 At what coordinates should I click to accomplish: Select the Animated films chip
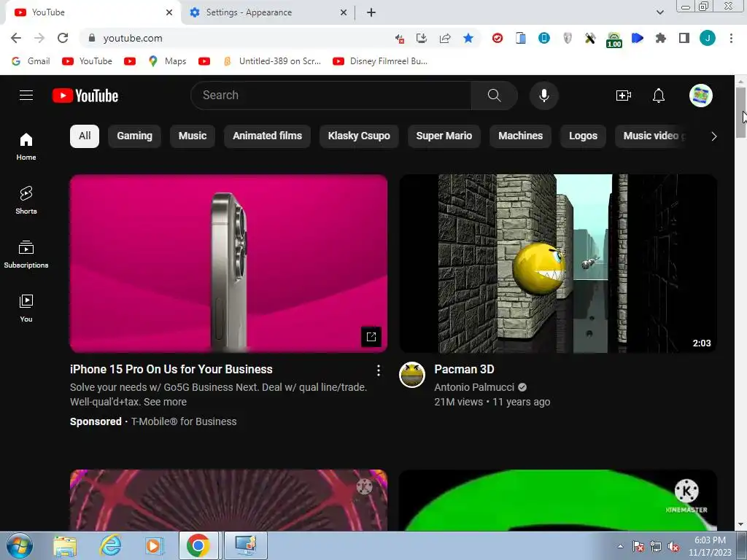pyautogui.click(x=267, y=136)
